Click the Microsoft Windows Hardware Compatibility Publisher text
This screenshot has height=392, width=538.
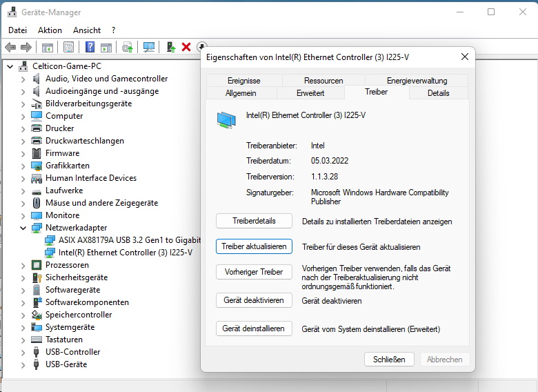coord(380,197)
